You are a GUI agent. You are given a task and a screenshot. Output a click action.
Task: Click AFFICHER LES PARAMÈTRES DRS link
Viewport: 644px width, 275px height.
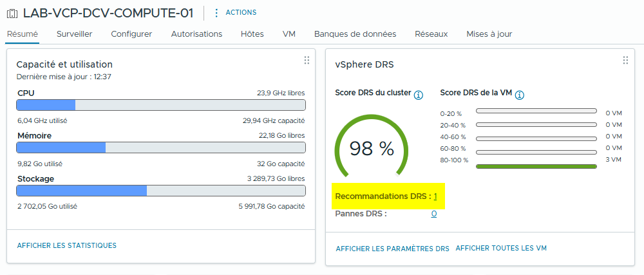[393, 249]
